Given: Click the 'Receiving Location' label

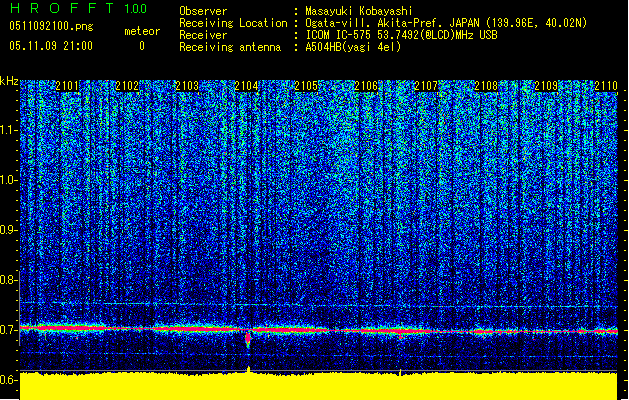Looking at the screenshot, I should pyautogui.click(x=233, y=23).
